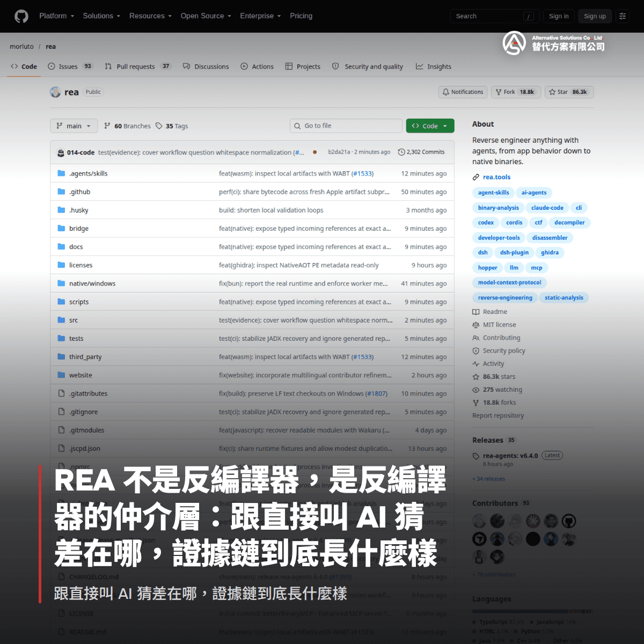
Task: View the 60 Branches link
Action: click(127, 126)
